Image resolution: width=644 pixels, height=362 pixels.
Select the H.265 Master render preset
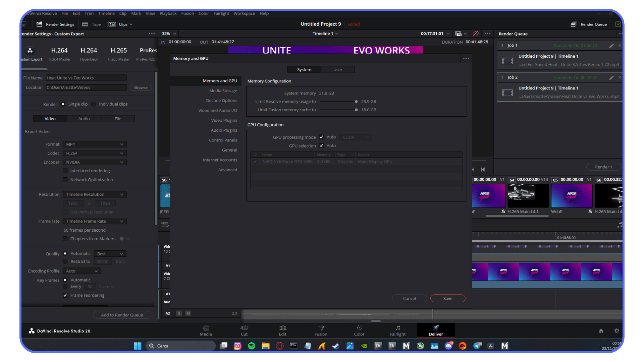pos(118,53)
